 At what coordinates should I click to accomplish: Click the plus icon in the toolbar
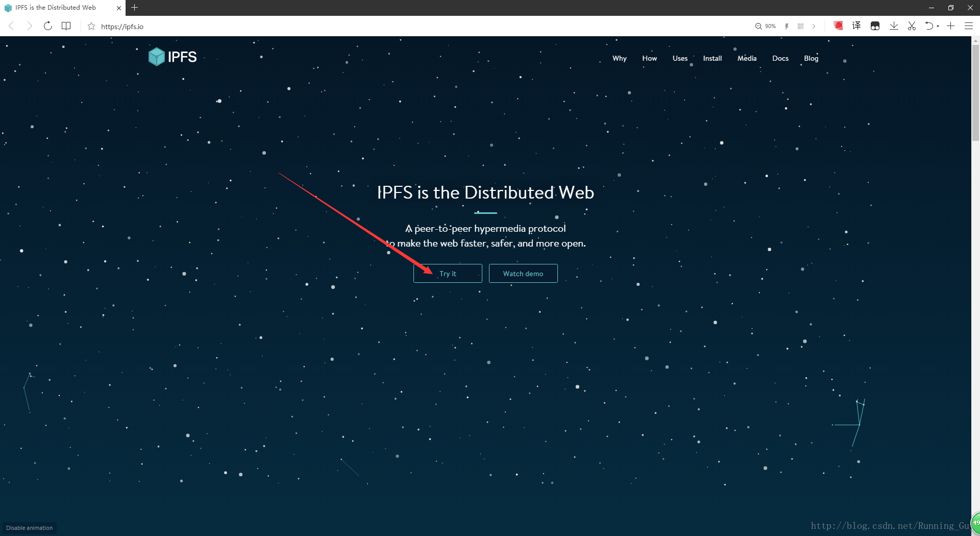[950, 26]
